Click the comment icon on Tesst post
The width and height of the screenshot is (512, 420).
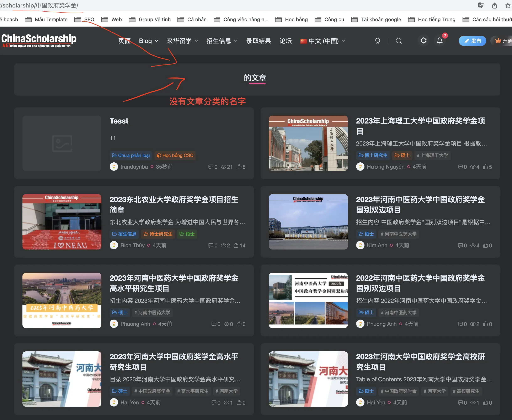click(211, 167)
